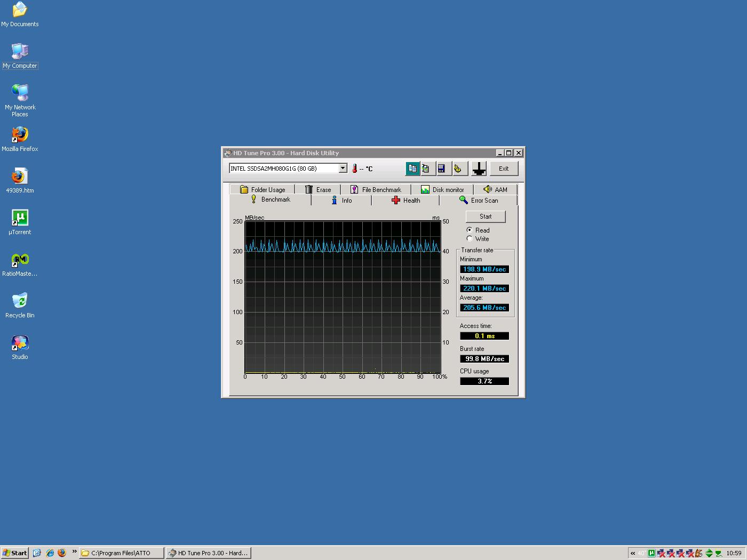Viewport: 747px width, 560px height.
Task: Switch to the Erase tab
Action: 318,189
